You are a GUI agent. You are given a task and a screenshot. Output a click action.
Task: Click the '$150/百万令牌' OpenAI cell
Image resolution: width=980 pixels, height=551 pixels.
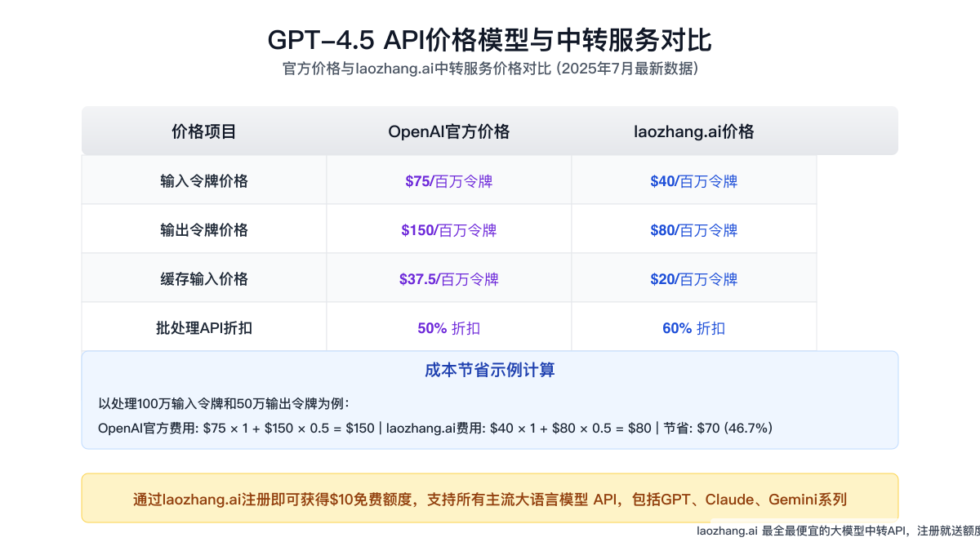449,229
